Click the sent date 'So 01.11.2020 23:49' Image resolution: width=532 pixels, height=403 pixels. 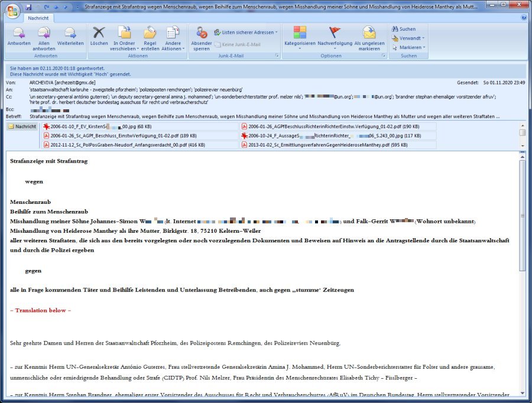[504, 83]
